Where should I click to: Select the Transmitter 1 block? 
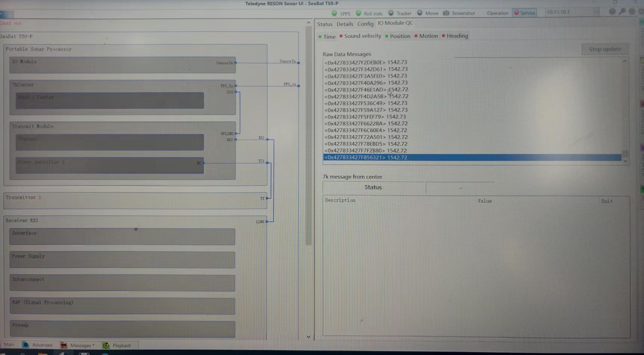tap(135, 201)
